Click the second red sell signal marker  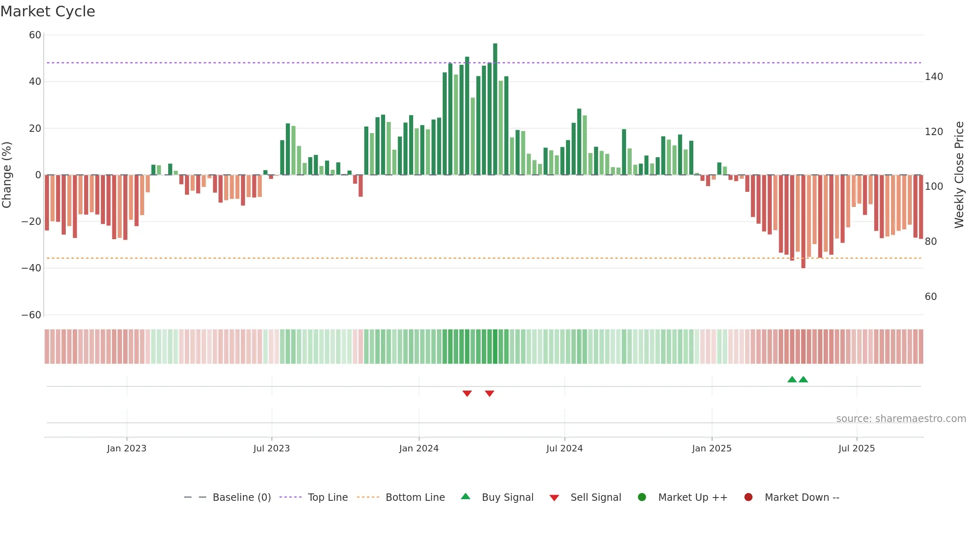pos(490,393)
